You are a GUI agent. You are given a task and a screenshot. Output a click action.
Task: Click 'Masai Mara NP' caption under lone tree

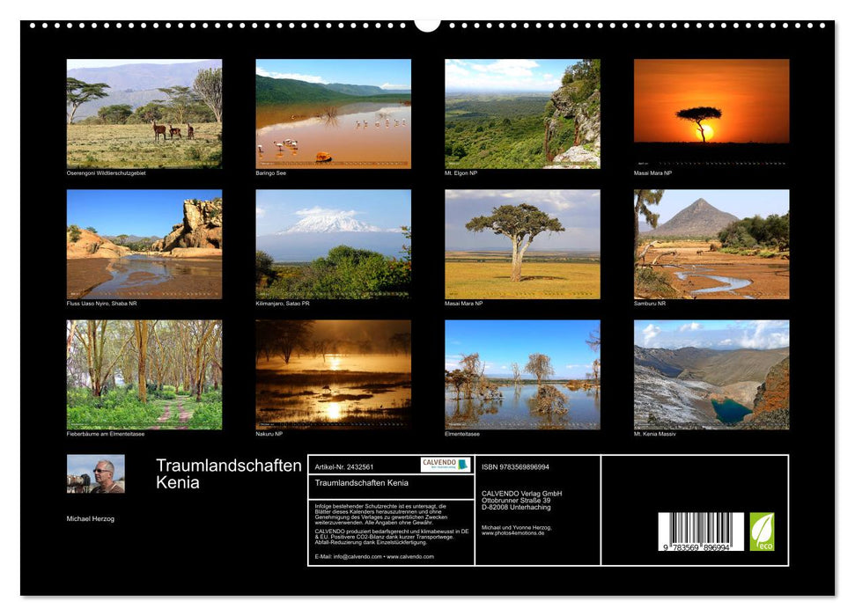coord(463,304)
